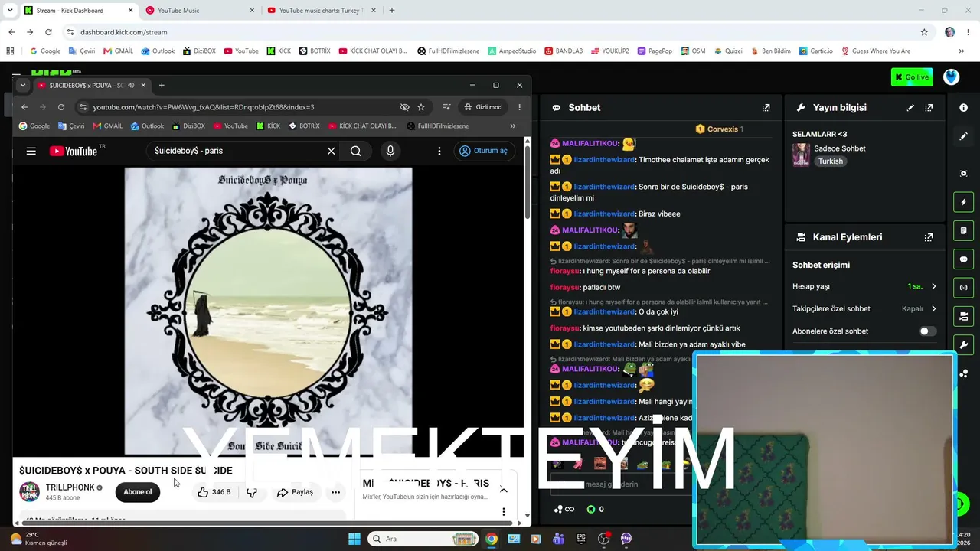Edit stream info with the Yayın bilgisi pencil
Image resolution: width=980 pixels, height=551 pixels.
(910, 108)
